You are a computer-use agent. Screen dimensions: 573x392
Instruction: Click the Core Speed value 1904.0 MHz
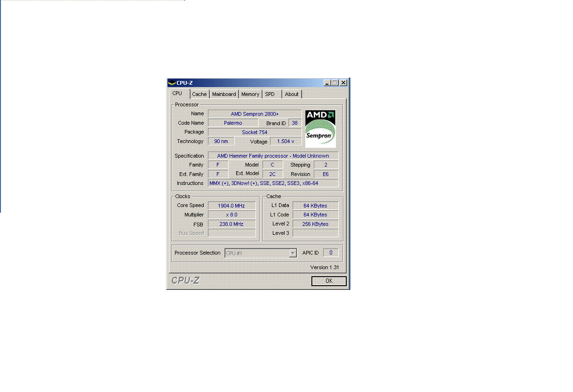click(231, 206)
